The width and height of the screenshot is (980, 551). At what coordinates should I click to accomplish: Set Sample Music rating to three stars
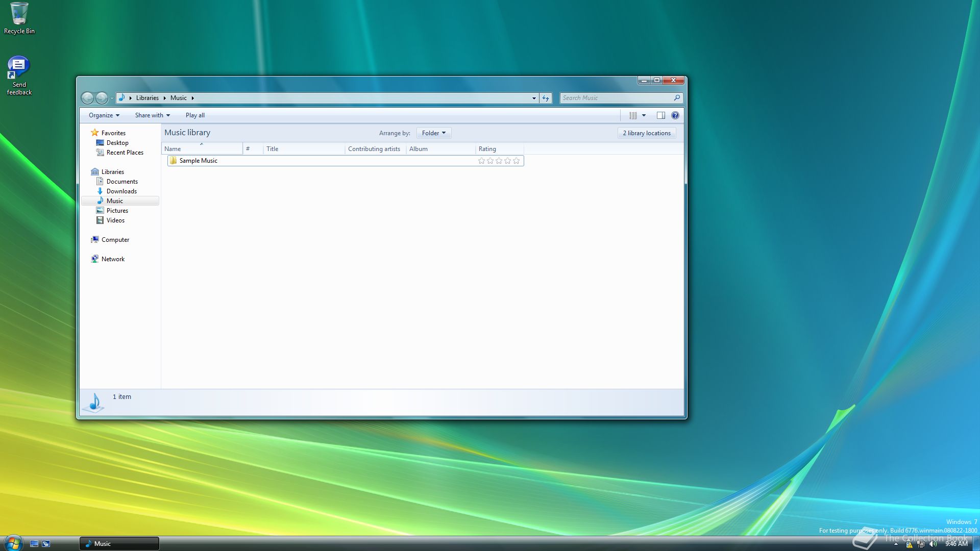[499, 161]
